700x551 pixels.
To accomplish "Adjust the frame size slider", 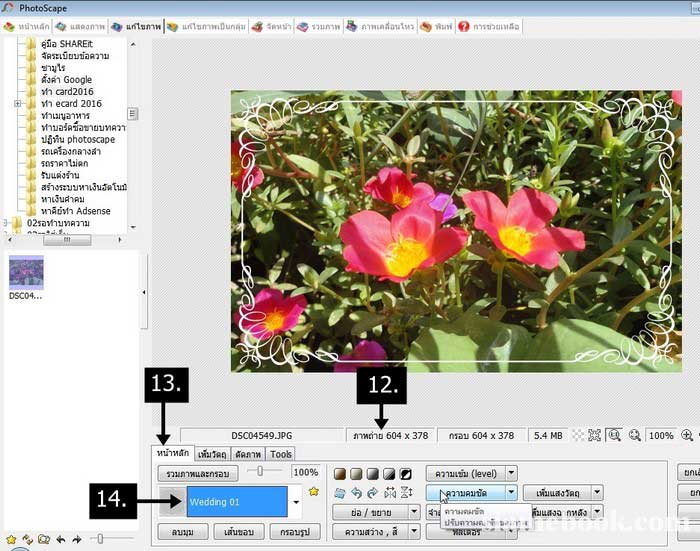I will click(x=260, y=471).
